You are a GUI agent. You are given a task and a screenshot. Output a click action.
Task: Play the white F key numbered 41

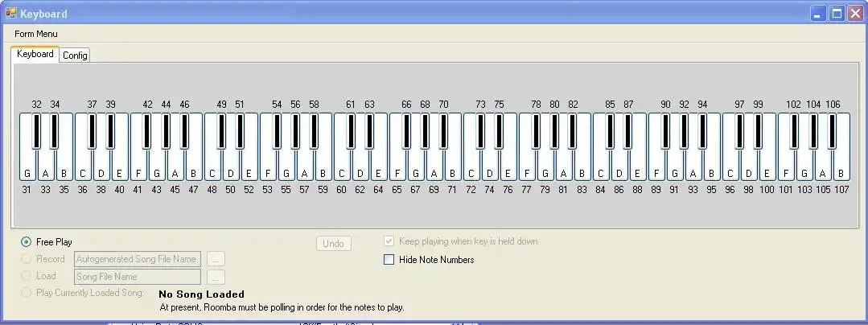(138, 166)
